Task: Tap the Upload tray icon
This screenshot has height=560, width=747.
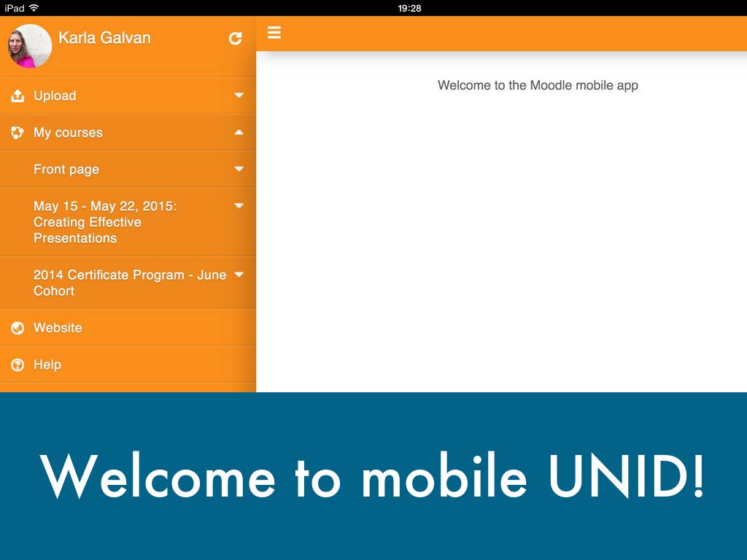Action: click(18, 96)
